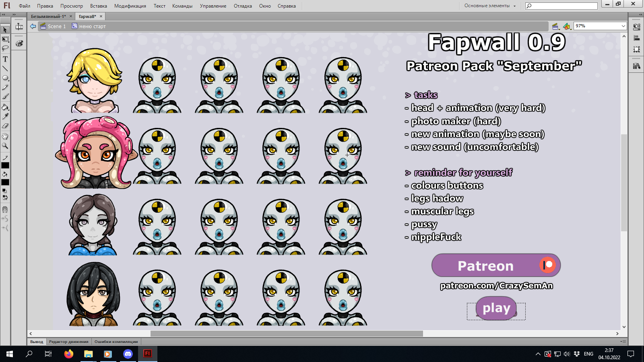Screen dimensions: 644x362
Task: Select the Paint Bucket tool
Action: 5,107
